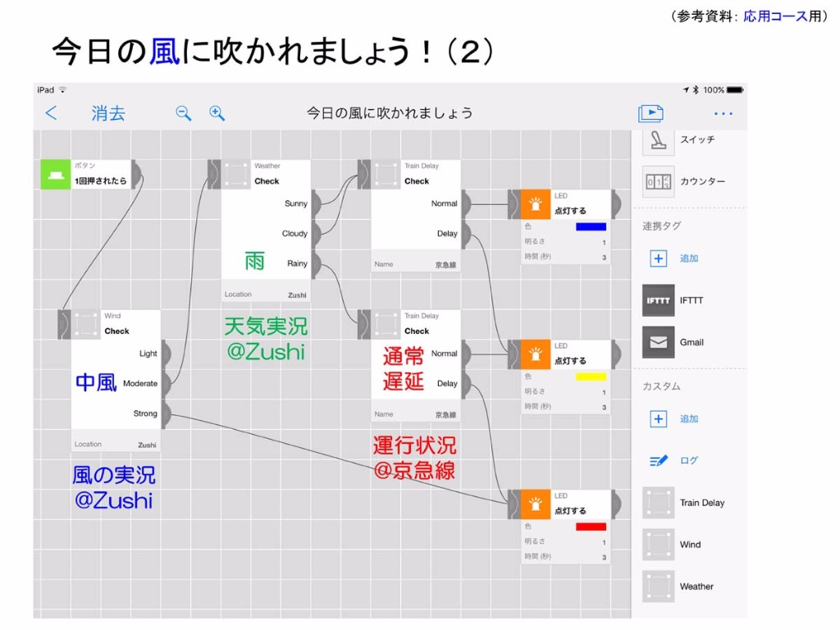Select the upper Train Delay Check node icon

pos(386,175)
